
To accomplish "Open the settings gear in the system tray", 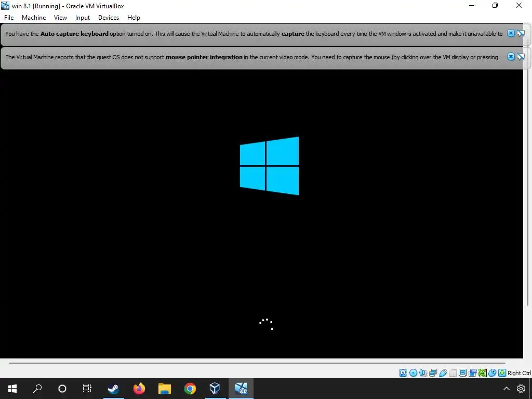I will coord(521,389).
